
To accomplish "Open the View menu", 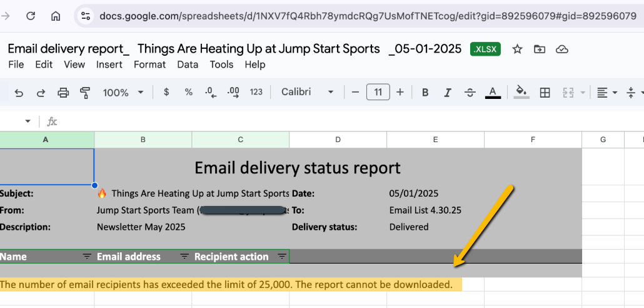I will point(74,64).
